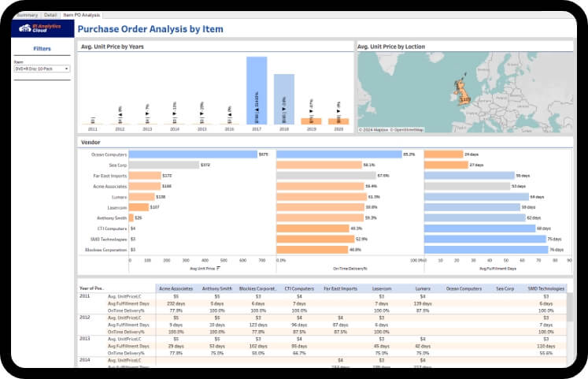Click the Avg. Unit Price by Years title

[113, 46]
